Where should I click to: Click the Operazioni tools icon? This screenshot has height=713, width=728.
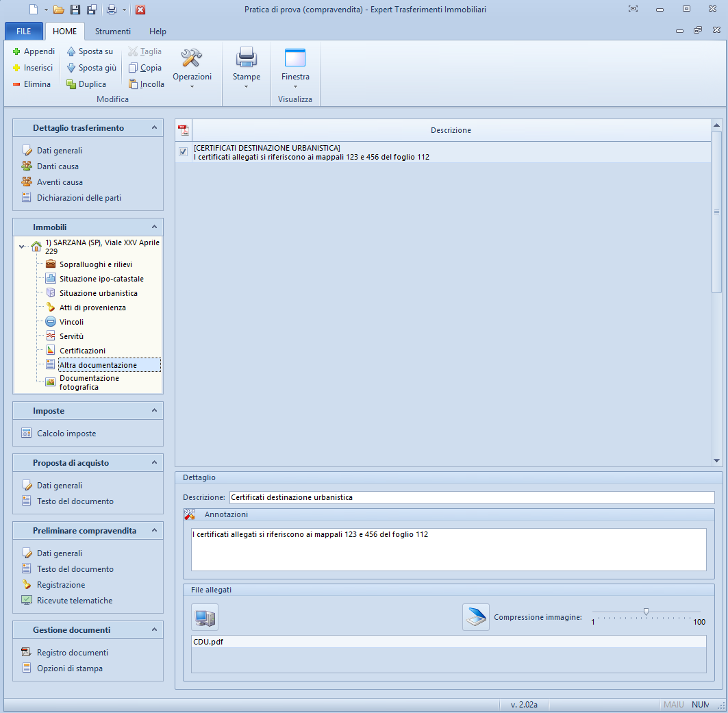coord(192,58)
